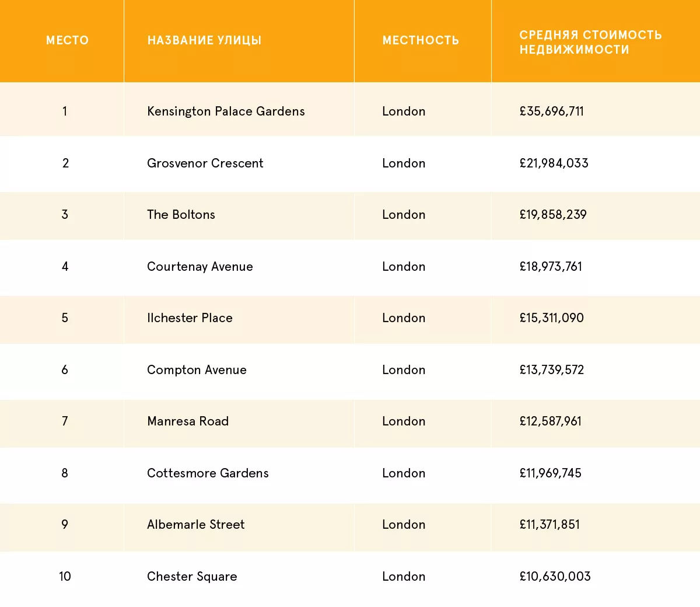Viewport: 700px width, 607px height.
Task: Select the Chester Square entry
Action: [x=192, y=577]
